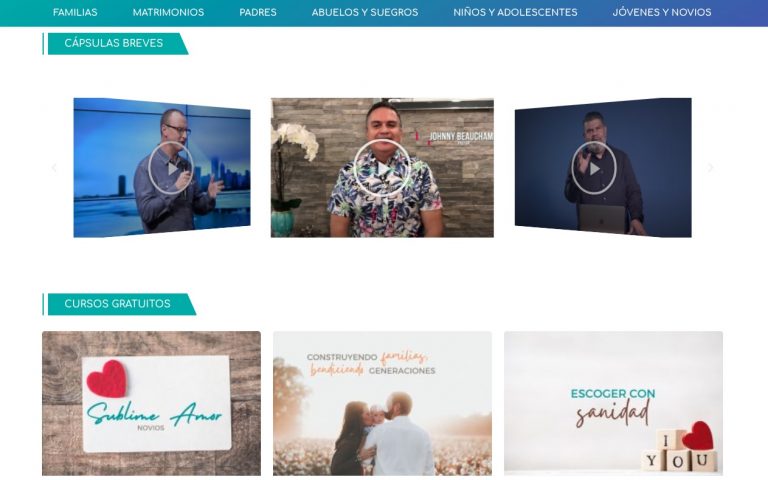
Task: Play the video with man at laptop
Action: pos(594,168)
